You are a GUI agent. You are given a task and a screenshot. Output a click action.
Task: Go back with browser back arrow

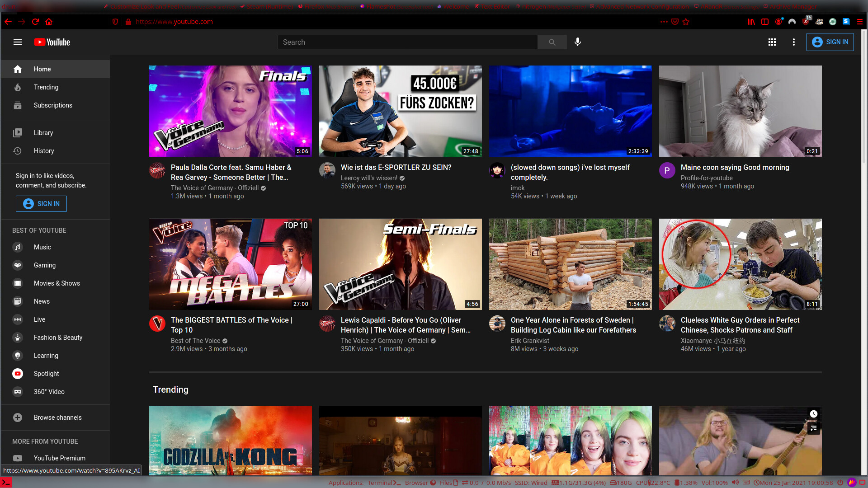8,22
